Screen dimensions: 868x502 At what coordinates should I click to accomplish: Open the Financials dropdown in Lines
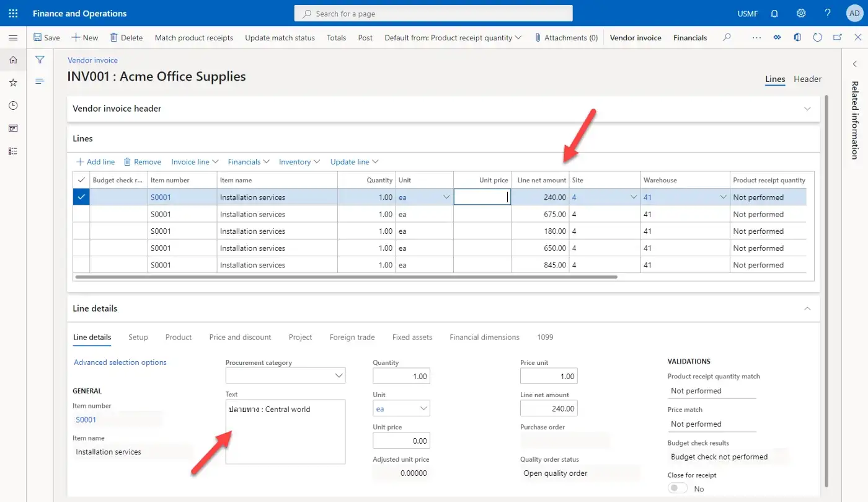point(249,162)
